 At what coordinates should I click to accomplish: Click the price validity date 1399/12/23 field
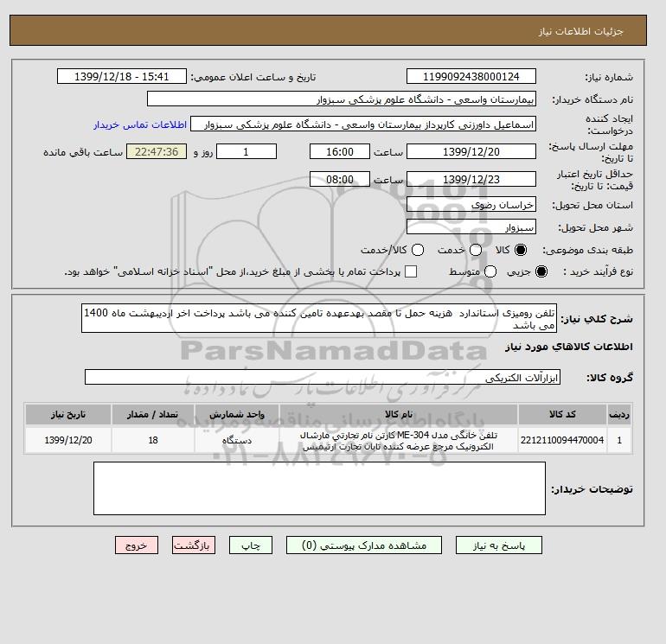pos(471,179)
